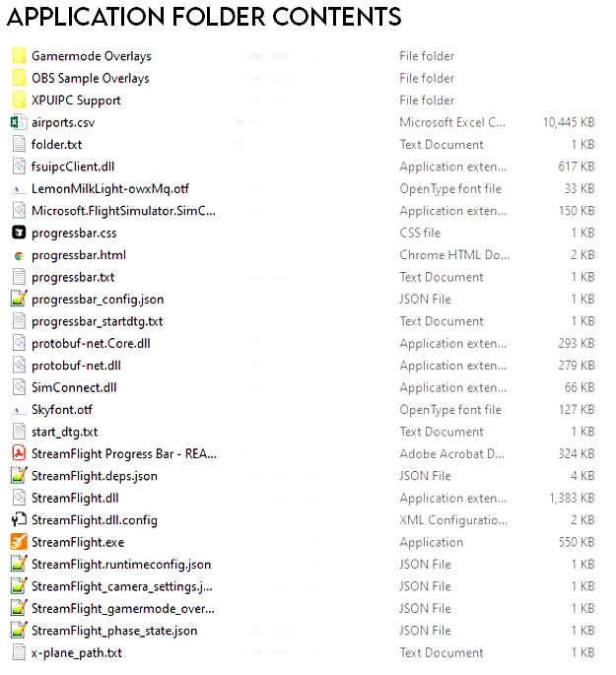Click the document icon beside start_dtg.txt
616x675 pixels.
(19, 432)
